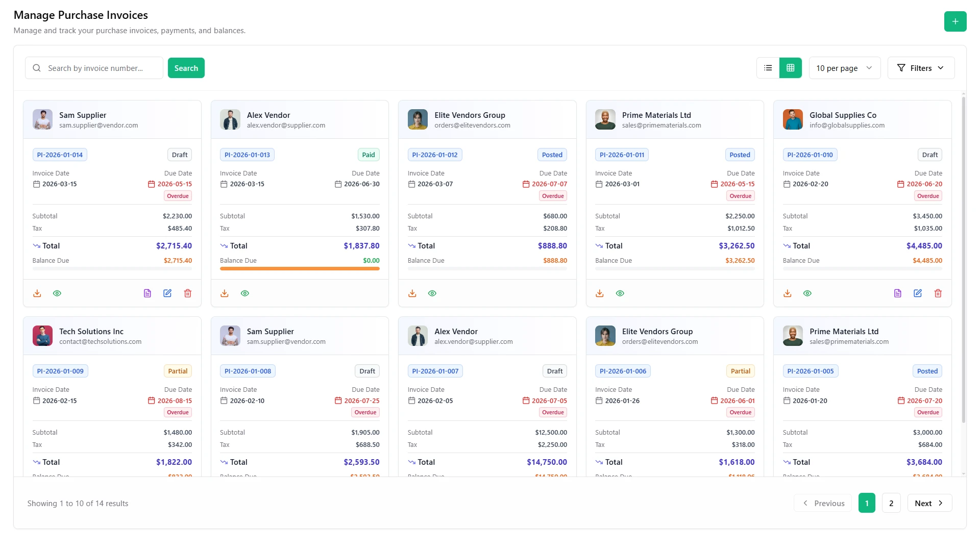The height and width of the screenshot is (551, 980).
Task: Edit invoice PI-2026-01-010
Action: (x=918, y=293)
